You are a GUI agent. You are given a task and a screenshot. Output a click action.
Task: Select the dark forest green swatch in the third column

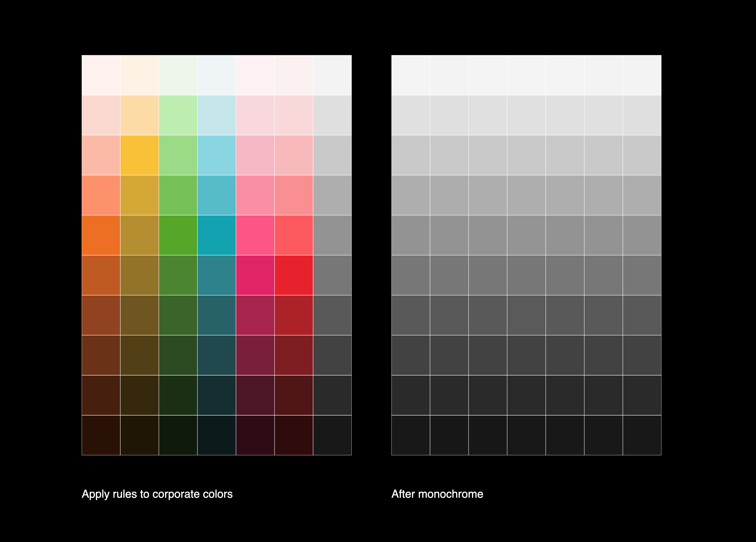178,355
